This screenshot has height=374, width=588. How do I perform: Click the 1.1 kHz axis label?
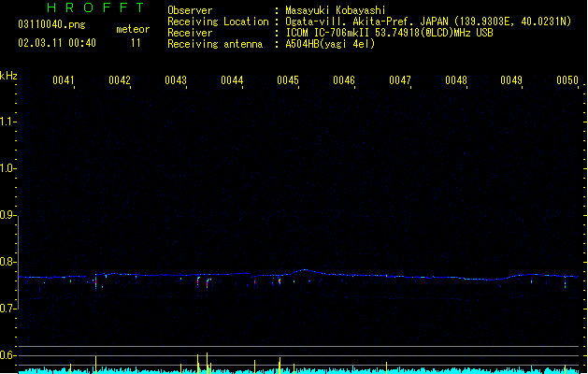pyautogui.click(x=7, y=122)
